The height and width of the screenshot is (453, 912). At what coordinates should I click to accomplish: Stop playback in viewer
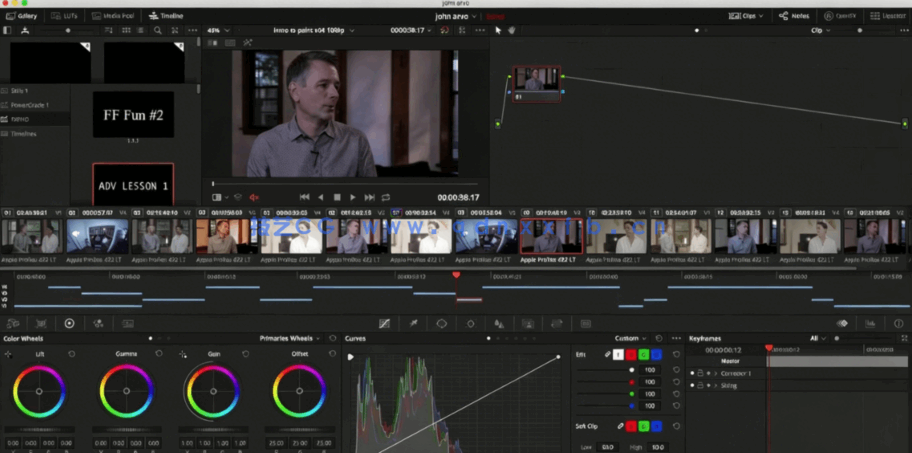(x=337, y=198)
